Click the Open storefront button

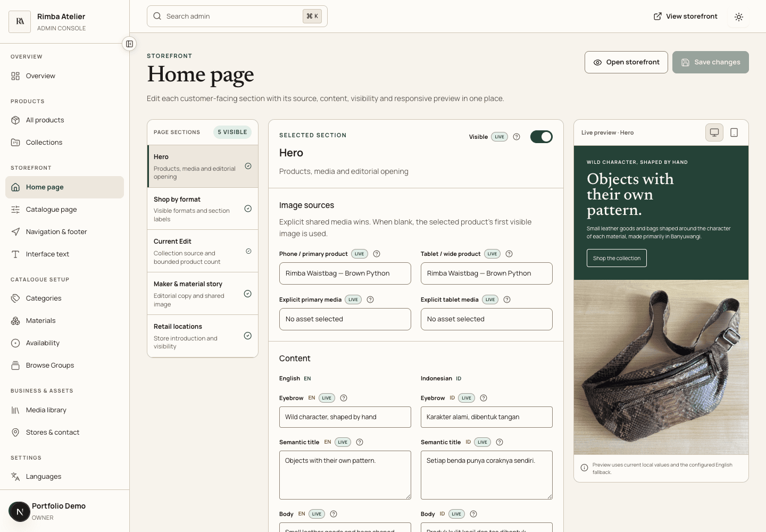pyautogui.click(x=627, y=62)
